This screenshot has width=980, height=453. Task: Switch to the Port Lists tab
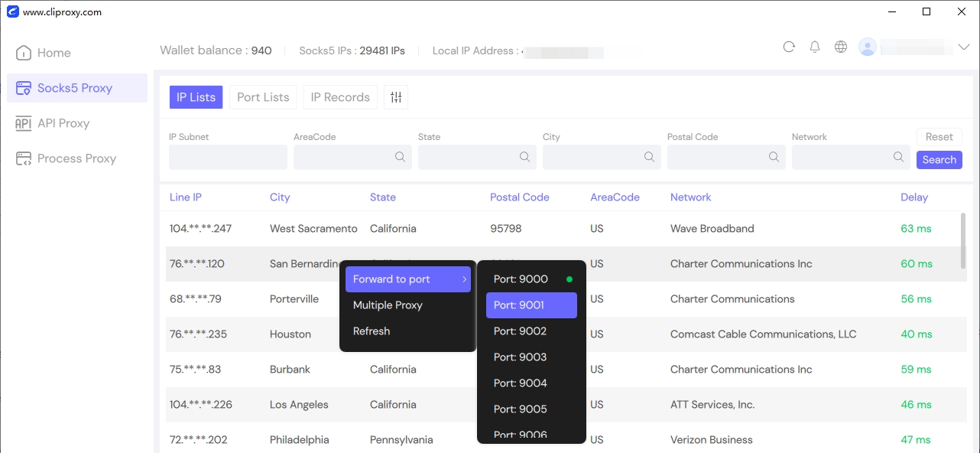[x=263, y=97]
